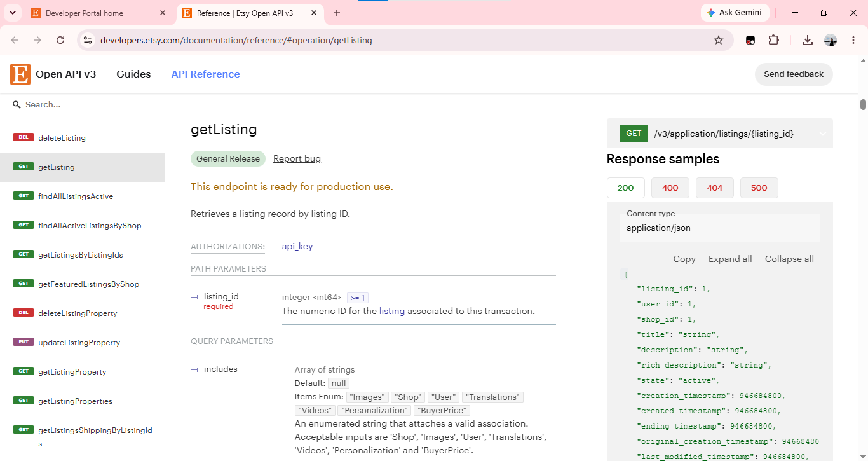Open a new browser tab with the plus icon
The image size is (868, 461).
(337, 13)
